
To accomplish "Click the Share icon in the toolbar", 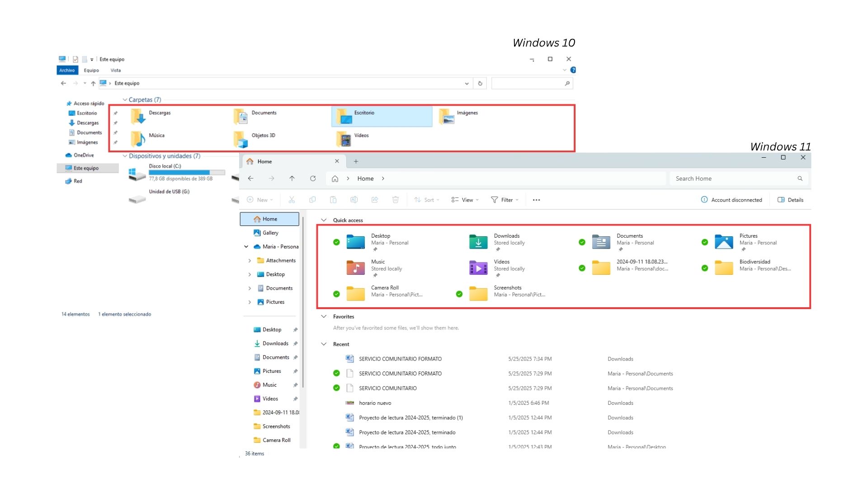I will [375, 200].
